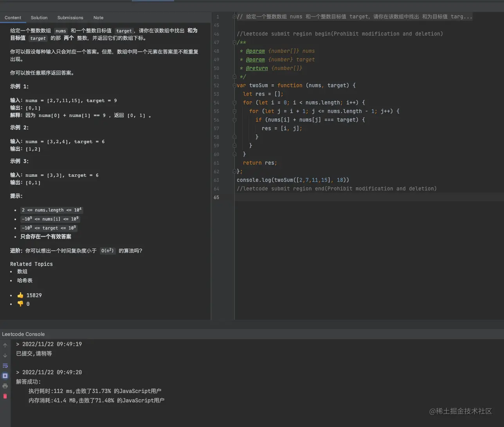
Task: Click the '数组' related topic
Action: point(22,271)
